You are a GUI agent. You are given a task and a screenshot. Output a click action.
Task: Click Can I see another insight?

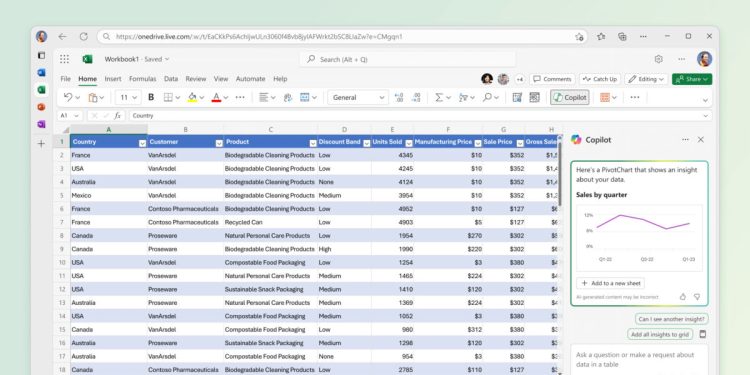672,319
